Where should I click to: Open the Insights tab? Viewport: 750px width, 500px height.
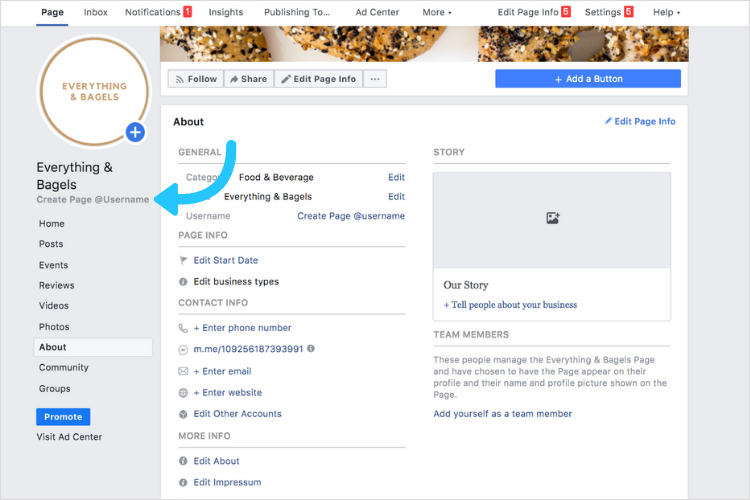[226, 12]
